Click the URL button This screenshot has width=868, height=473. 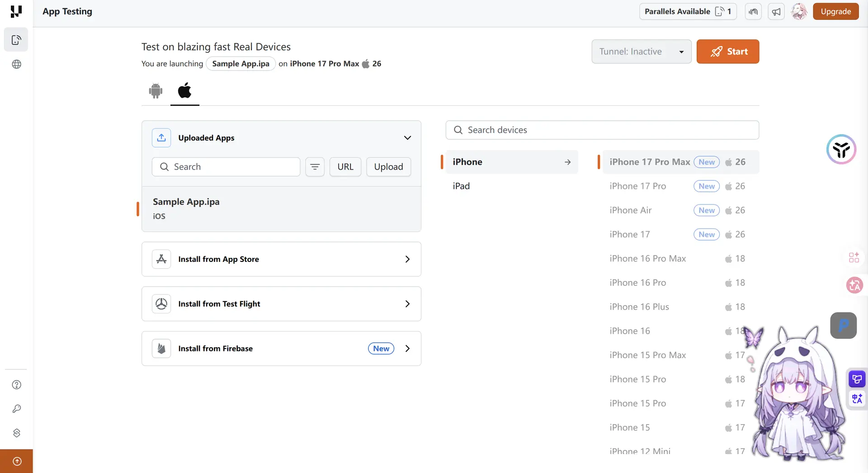[x=345, y=167]
